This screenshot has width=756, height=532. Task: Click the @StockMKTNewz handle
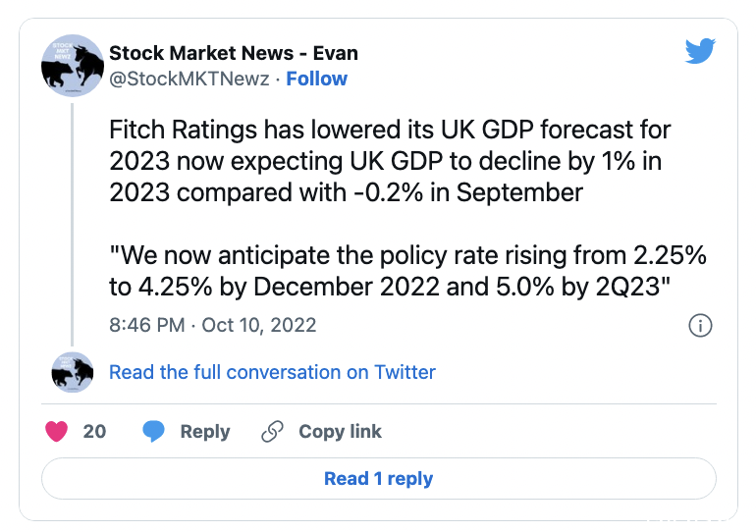[189, 79]
